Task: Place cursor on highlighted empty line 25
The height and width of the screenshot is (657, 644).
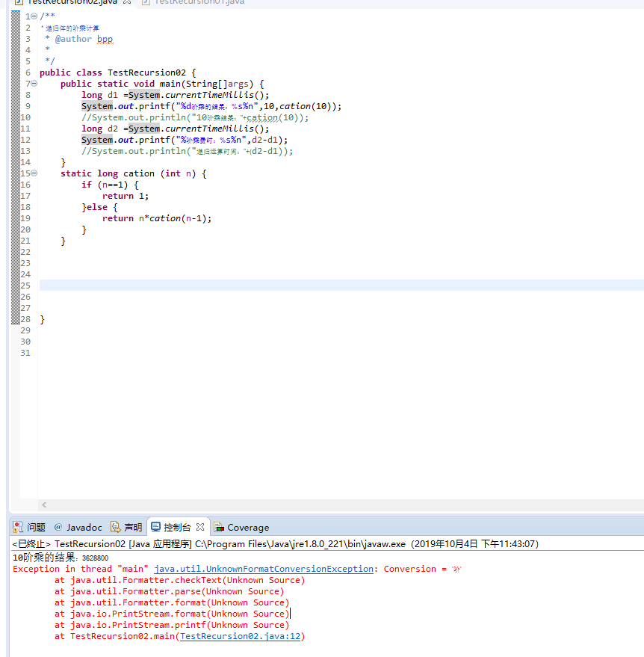Action: [341, 286]
